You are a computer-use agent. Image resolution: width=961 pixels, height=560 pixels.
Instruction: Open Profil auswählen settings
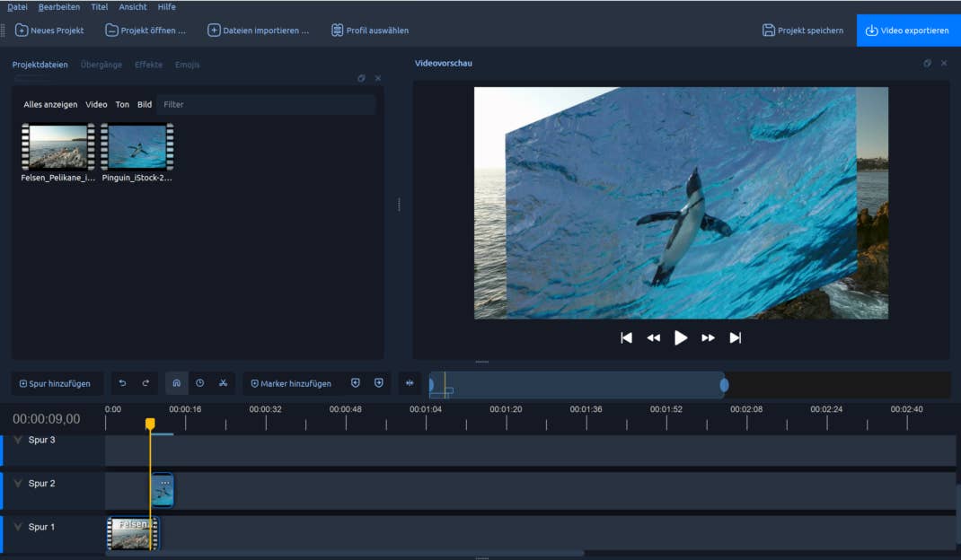pyautogui.click(x=370, y=30)
